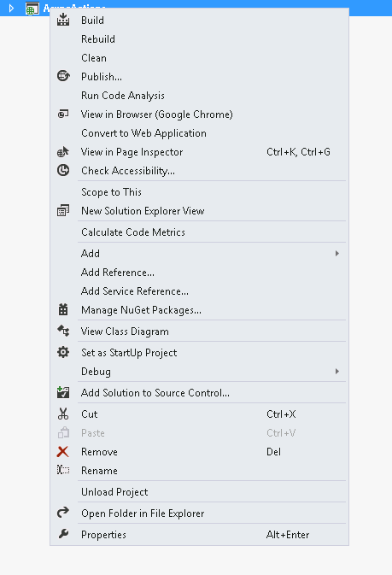This screenshot has height=575, width=392.
Task: Click the Page Inspector icon
Action: pyautogui.click(x=63, y=152)
